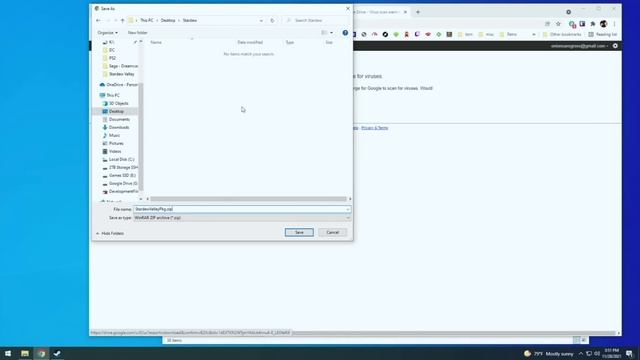Open the Chrome Reading list
The height and width of the screenshot is (360, 640).
[x=602, y=35]
